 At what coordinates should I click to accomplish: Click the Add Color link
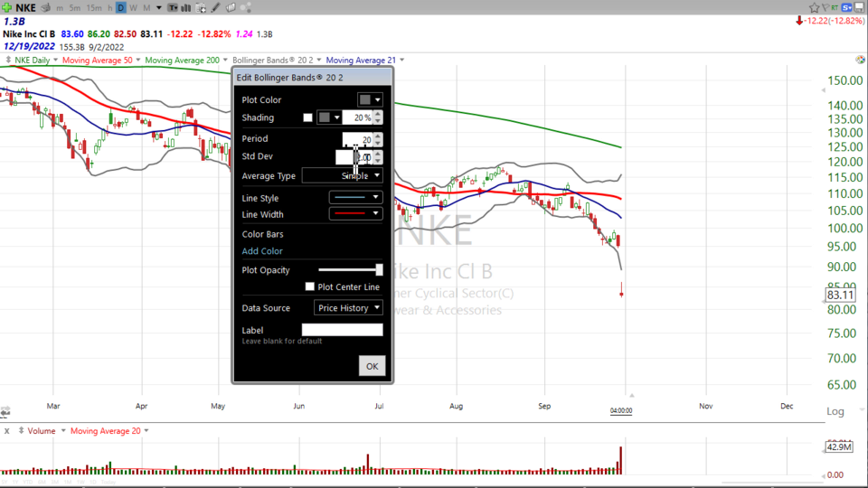point(262,251)
